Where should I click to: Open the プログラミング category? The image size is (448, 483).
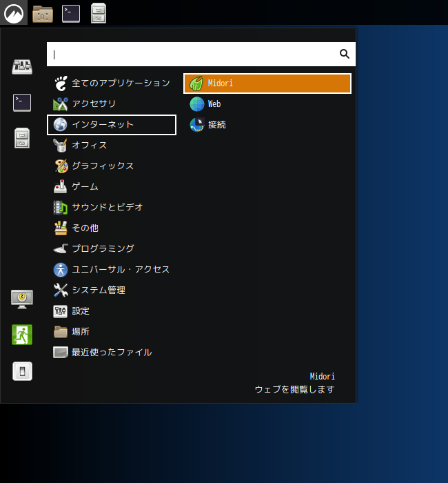click(x=112, y=249)
